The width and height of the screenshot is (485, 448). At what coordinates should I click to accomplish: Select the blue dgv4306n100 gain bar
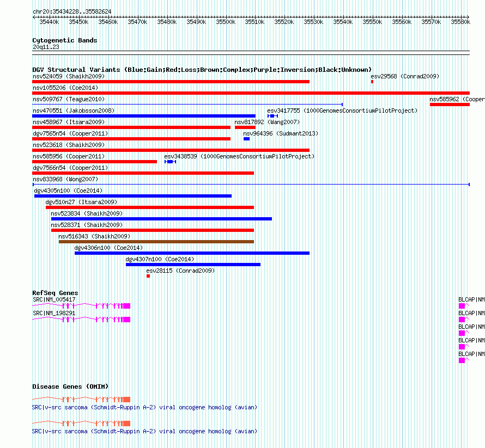click(192, 253)
